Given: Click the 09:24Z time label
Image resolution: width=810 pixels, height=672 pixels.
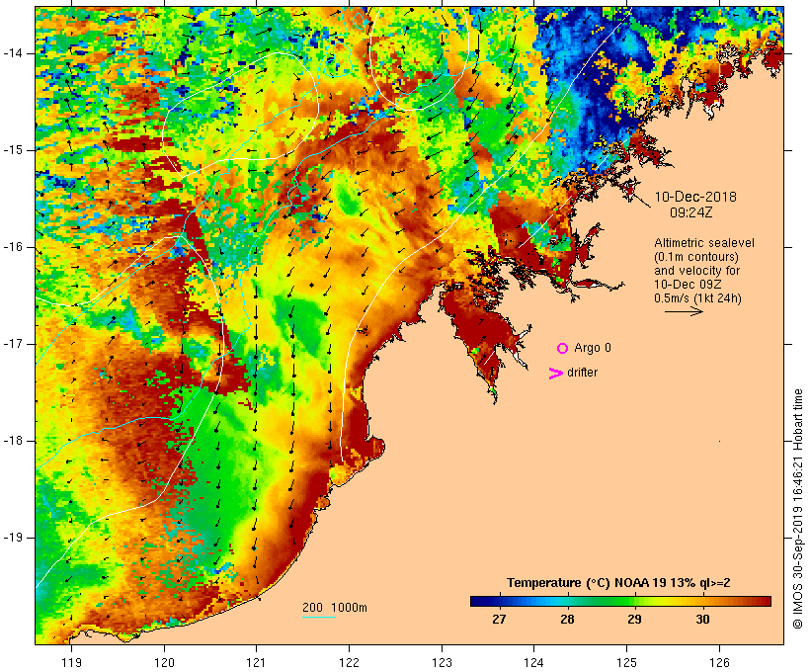Looking at the screenshot, I should point(691,212).
